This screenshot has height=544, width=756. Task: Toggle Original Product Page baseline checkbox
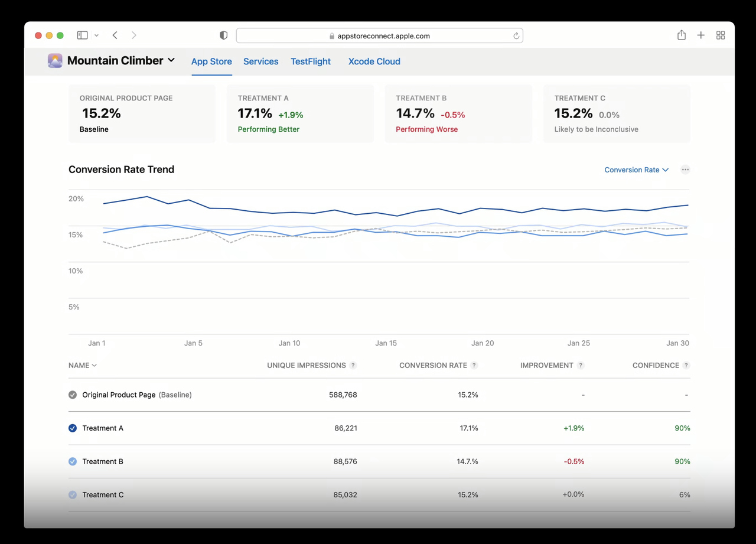73,395
